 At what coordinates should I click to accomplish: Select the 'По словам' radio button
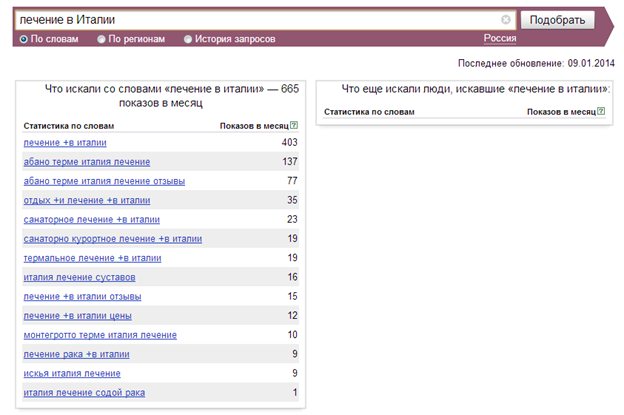coord(24,39)
